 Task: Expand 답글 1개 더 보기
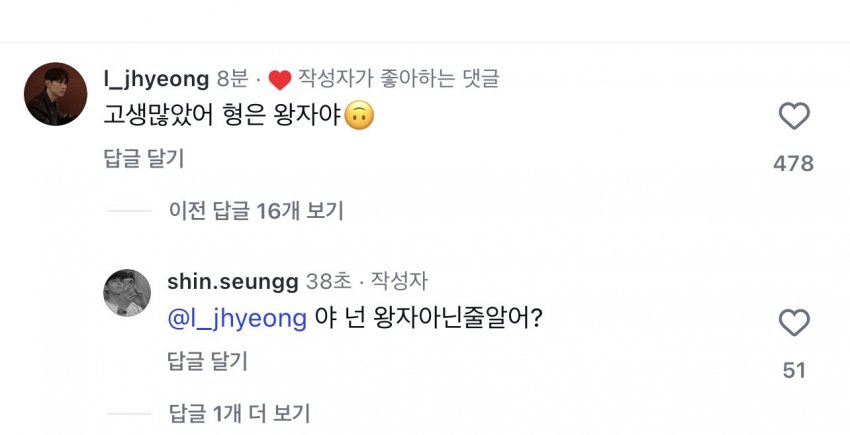click(239, 412)
